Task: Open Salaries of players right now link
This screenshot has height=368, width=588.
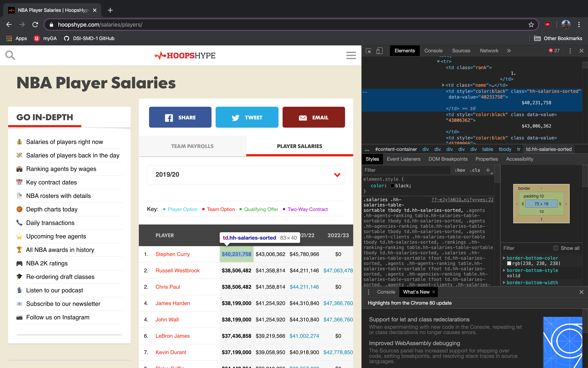Action: [64, 142]
